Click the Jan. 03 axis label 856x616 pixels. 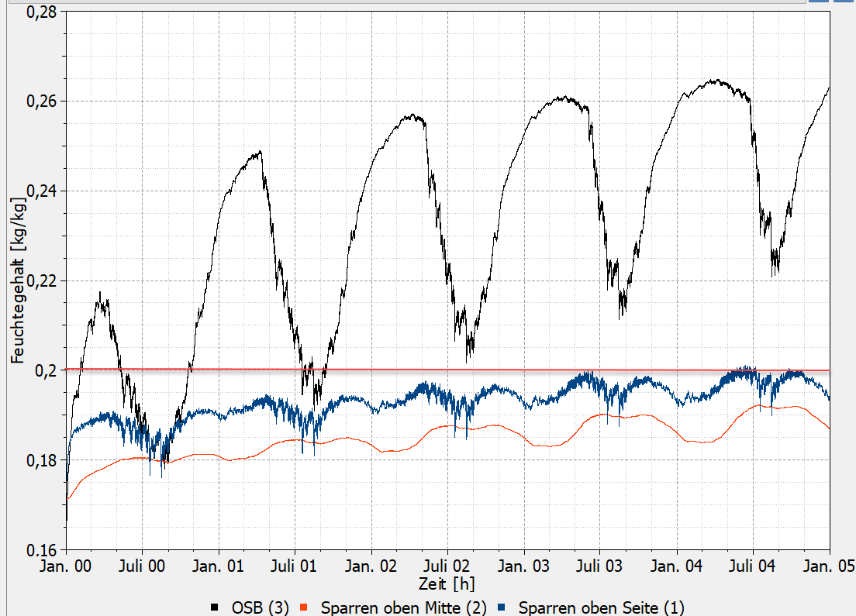pos(523,566)
